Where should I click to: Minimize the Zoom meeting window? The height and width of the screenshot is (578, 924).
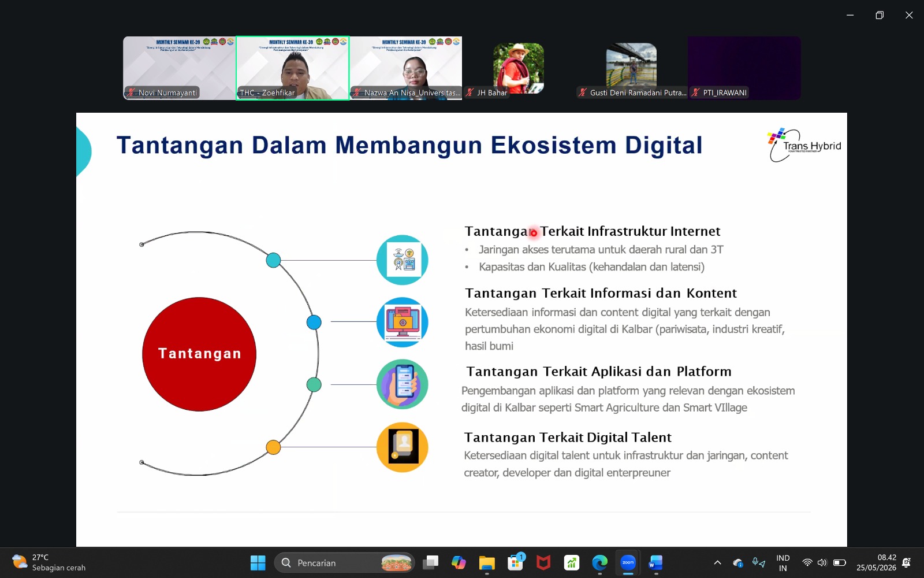coord(850,15)
